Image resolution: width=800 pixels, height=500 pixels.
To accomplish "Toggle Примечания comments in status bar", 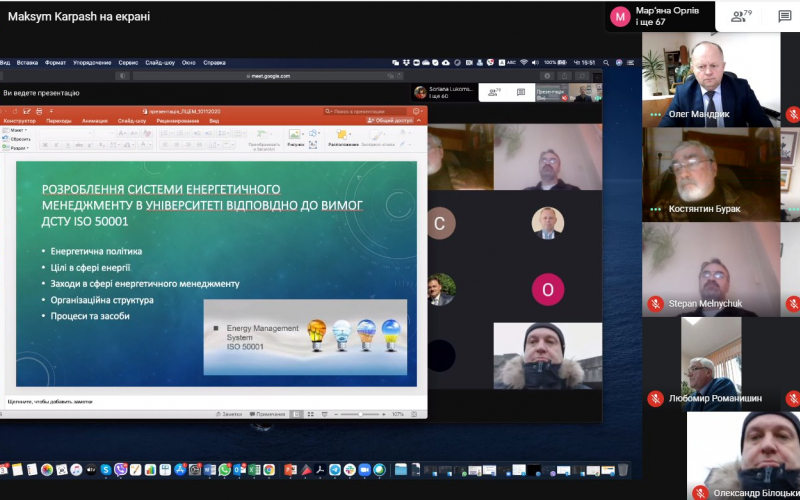I will (x=267, y=414).
